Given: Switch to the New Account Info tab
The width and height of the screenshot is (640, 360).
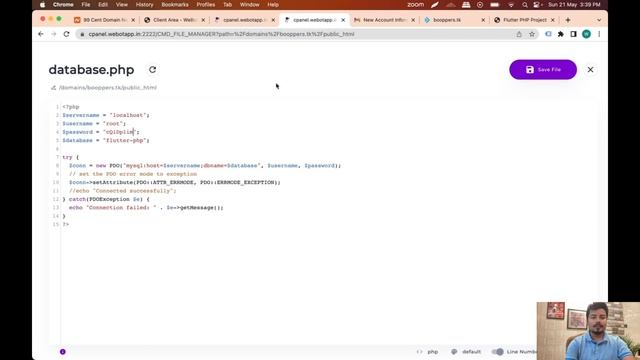Looking at the screenshot, I should pos(385,20).
